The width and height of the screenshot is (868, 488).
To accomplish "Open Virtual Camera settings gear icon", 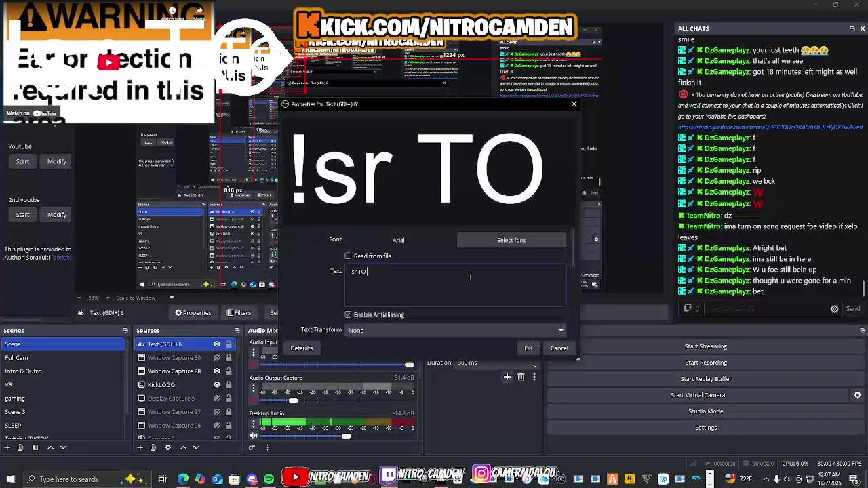I will 857,395.
